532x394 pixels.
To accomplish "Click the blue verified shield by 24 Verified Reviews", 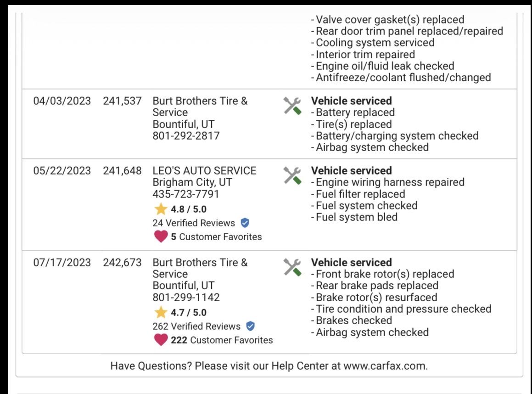I will [245, 223].
